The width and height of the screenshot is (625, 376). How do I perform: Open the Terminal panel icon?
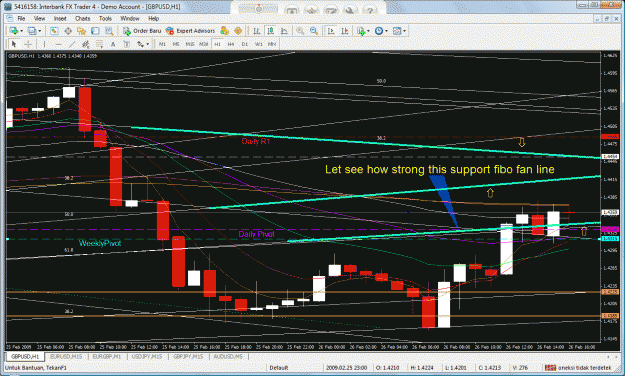click(95, 31)
